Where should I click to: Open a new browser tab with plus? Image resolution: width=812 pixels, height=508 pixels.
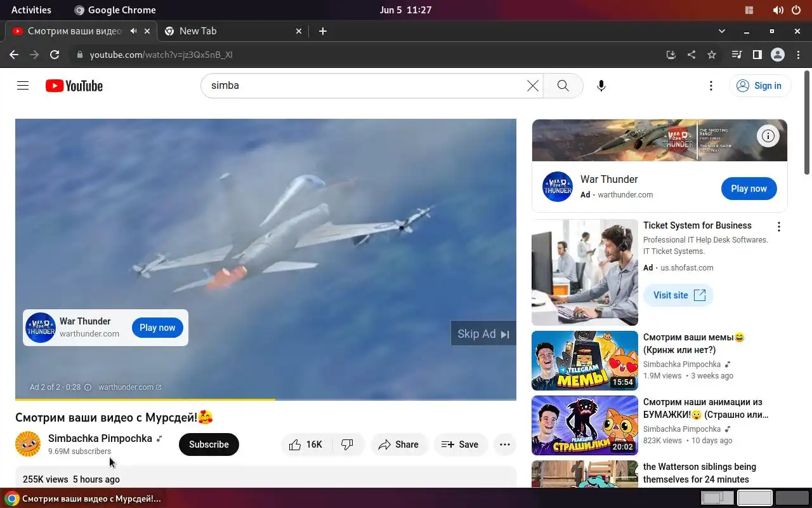point(323,31)
